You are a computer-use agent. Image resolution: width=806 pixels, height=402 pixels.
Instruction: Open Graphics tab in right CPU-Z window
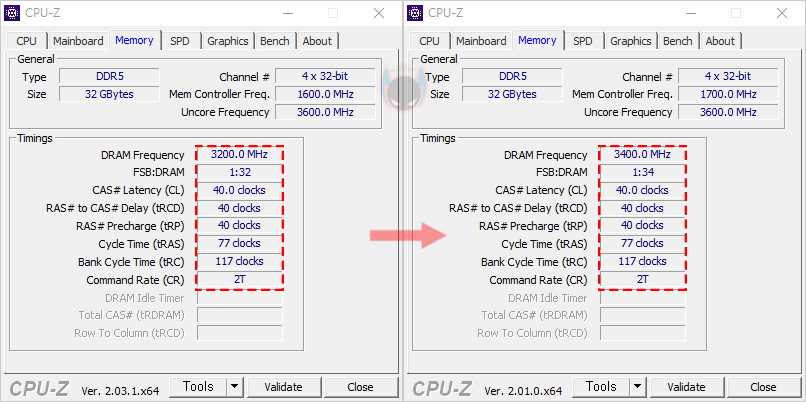point(631,41)
